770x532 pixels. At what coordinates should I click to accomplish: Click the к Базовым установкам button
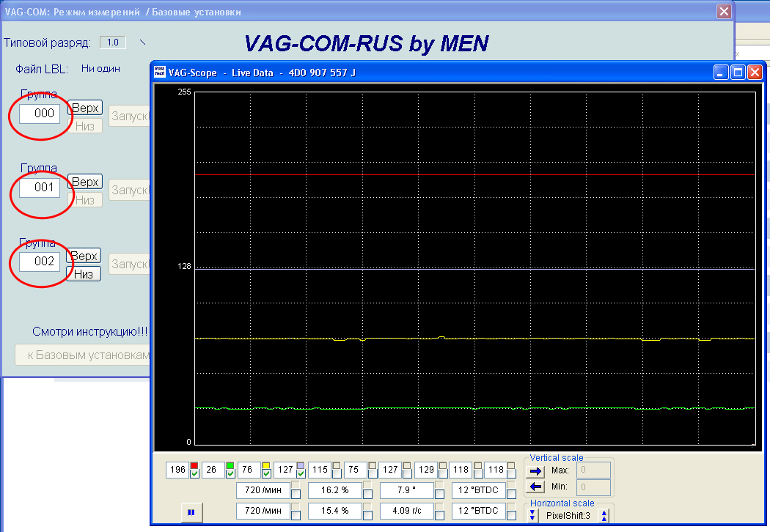click(x=82, y=355)
